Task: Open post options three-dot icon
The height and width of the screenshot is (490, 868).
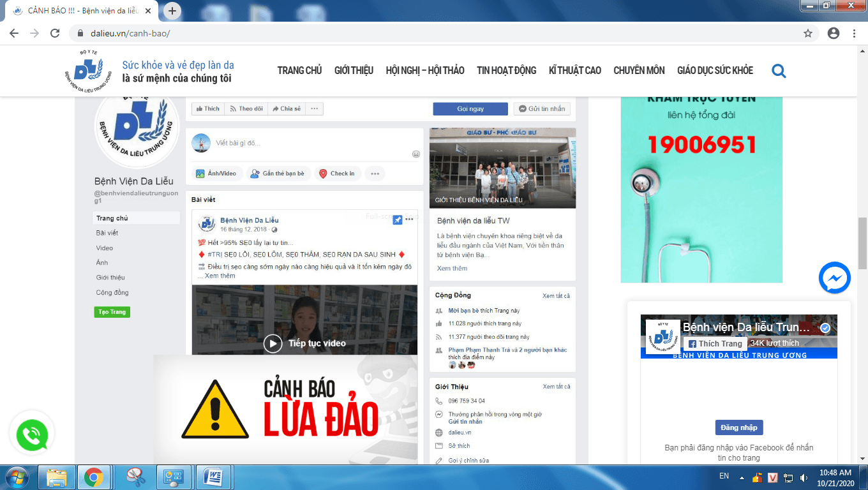Action: (x=410, y=219)
